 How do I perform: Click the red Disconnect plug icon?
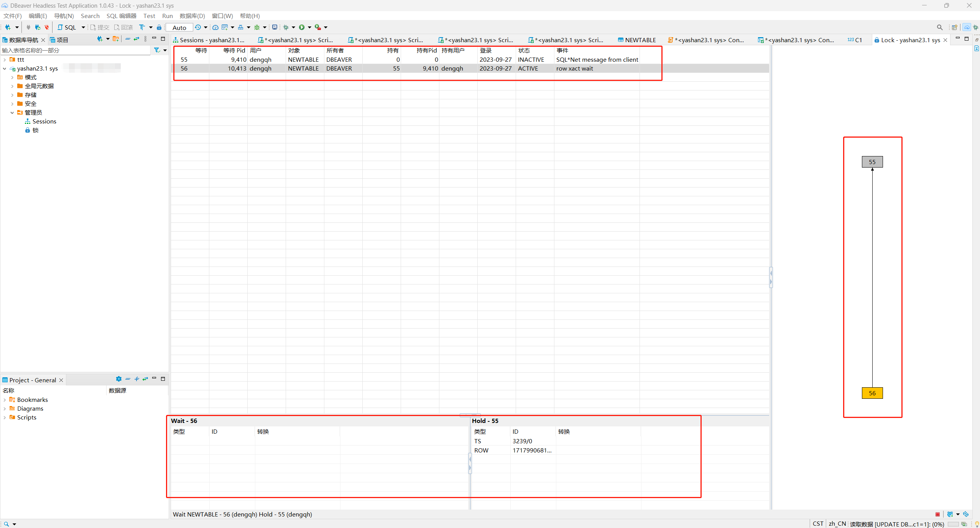tap(47, 27)
